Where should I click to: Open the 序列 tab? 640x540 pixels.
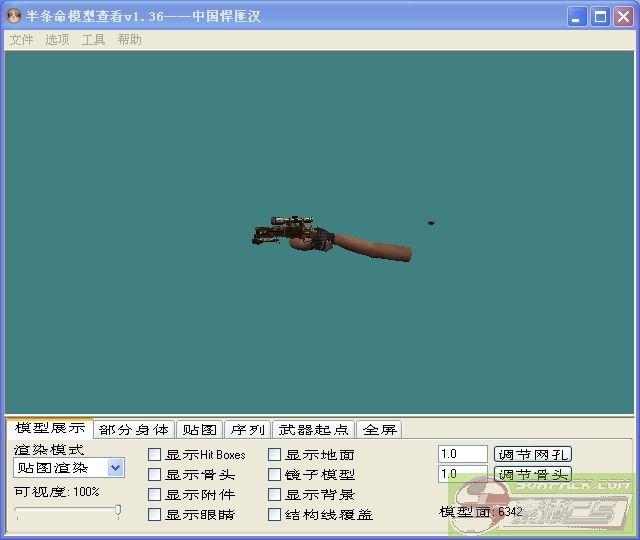pos(247,430)
